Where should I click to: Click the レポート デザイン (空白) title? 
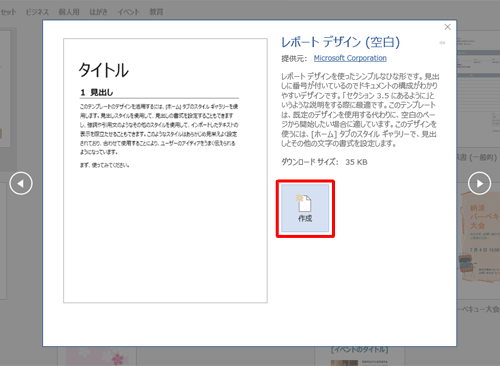(x=340, y=42)
